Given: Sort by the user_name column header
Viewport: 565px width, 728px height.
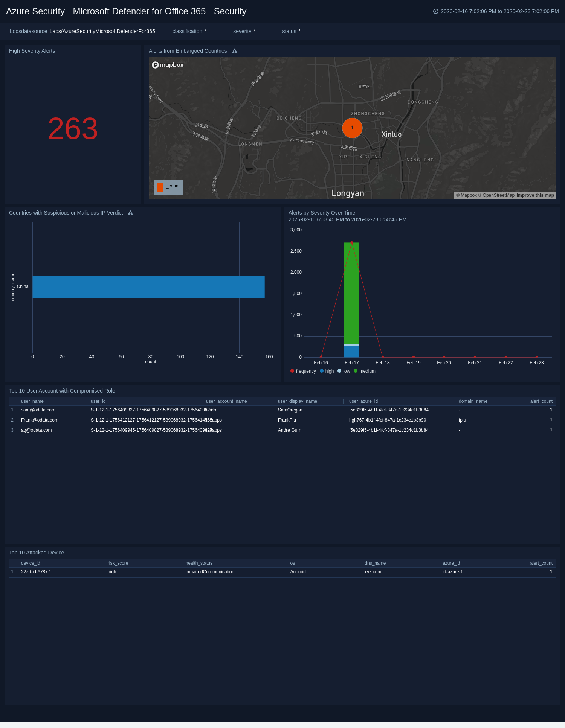Looking at the screenshot, I should 32,401.
